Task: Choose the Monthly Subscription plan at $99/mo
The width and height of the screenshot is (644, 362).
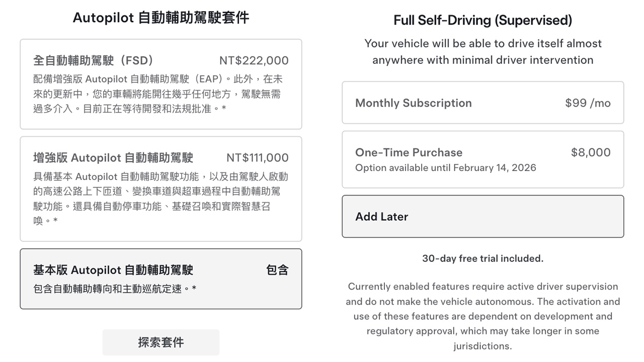Action: (483, 103)
